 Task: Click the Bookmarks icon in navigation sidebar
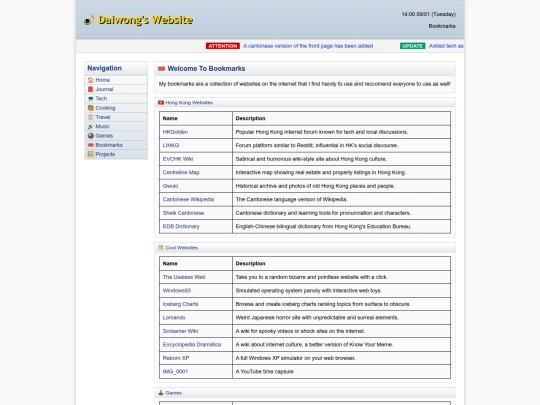pyautogui.click(x=91, y=145)
